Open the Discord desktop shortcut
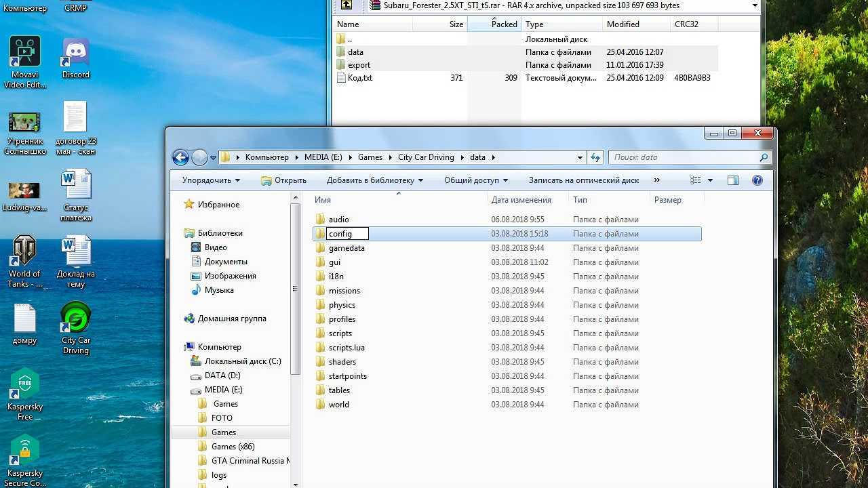Image resolution: width=868 pixels, height=488 pixels. pyautogui.click(x=76, y=59)
